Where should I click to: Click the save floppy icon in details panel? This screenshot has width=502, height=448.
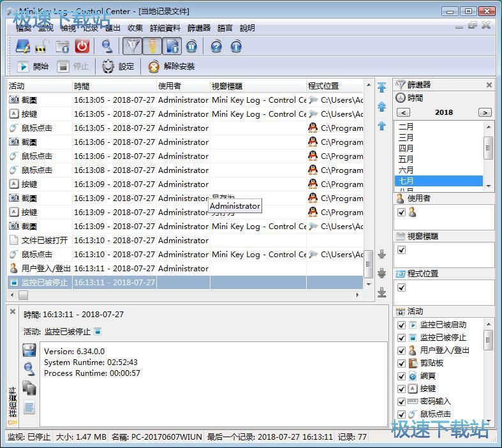click(29, 350)
